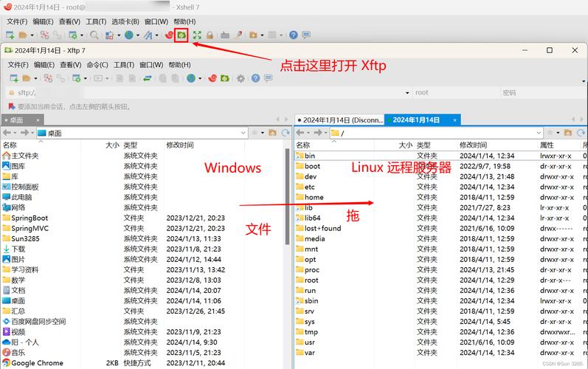Refresh the remote Linux pane
Image resolution: width=588 pixels, height=369 pixels.
coord(581,133)
